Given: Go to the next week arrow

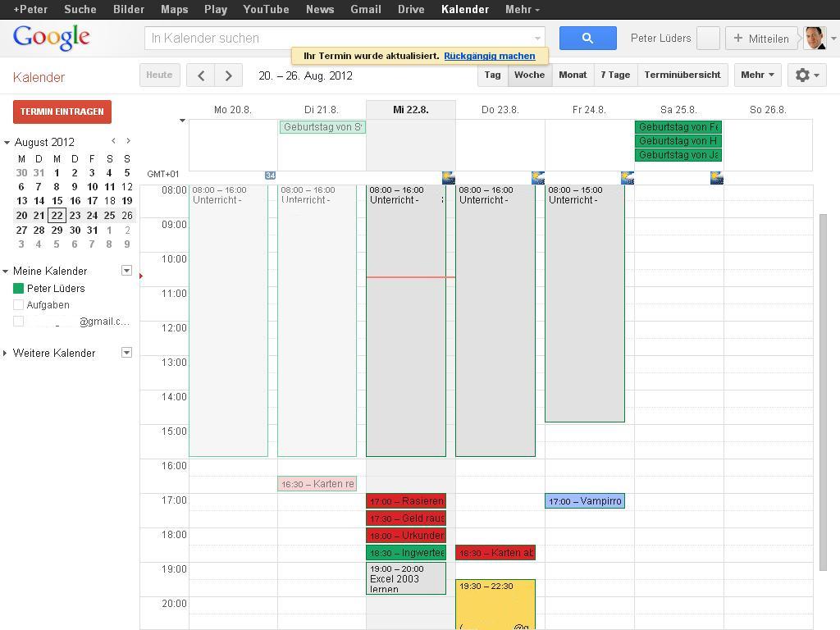Looking at the screenshot, I should point(229,75).
